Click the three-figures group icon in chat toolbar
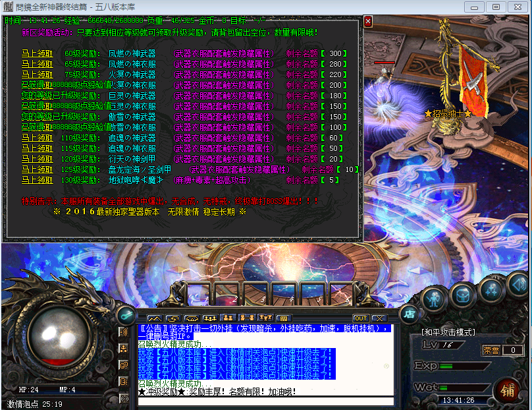Viewport: 532px width, 410px height. pos(209,318)
